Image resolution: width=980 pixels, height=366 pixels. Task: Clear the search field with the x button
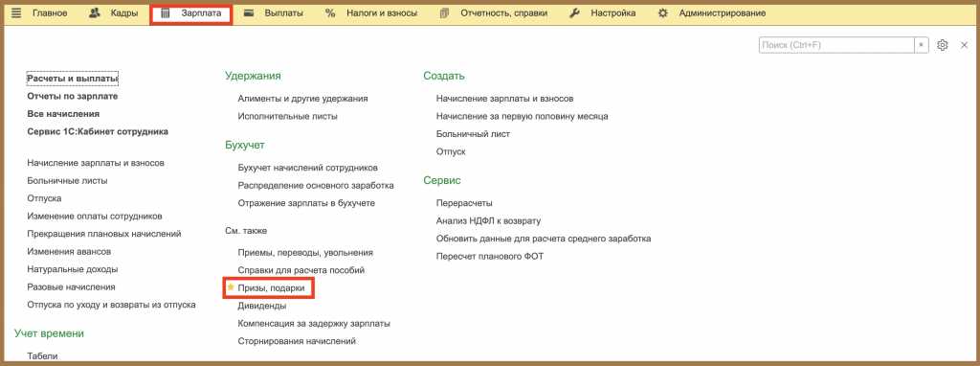tap(921, 45)
